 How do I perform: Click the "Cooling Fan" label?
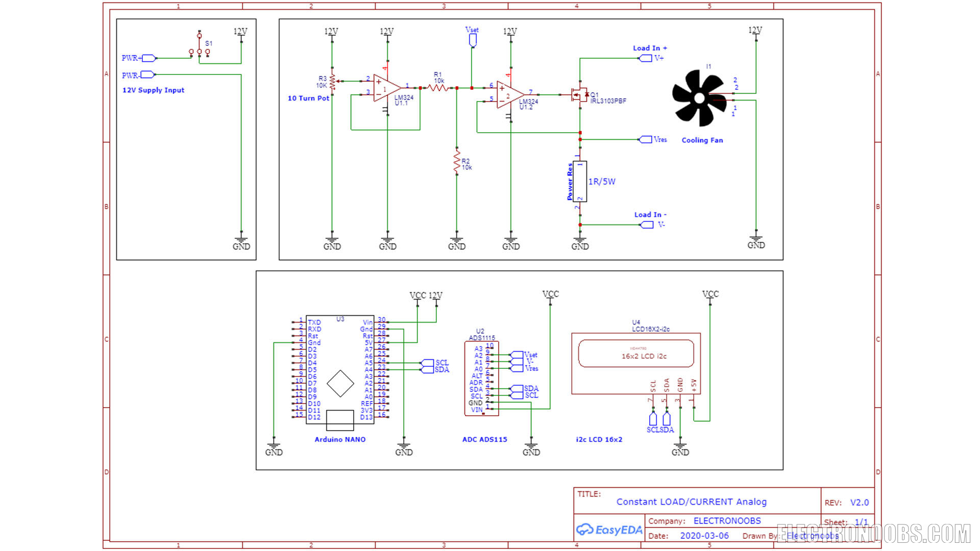tap(702, 140)
